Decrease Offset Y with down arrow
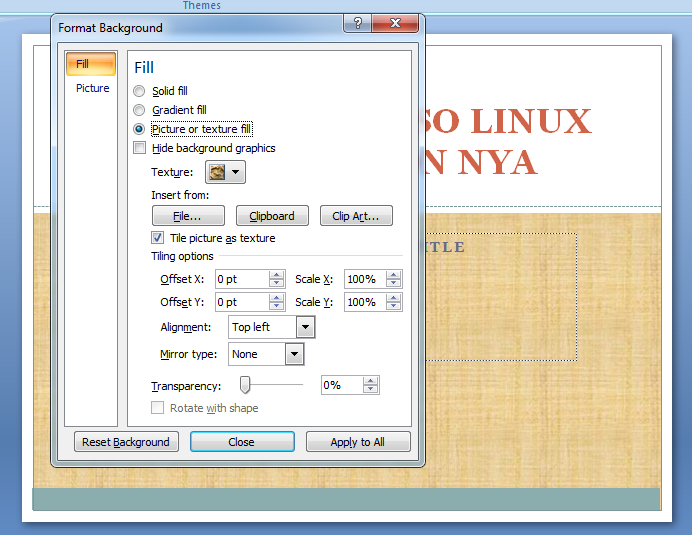This screenshot has width=692, height=535. 276,306
